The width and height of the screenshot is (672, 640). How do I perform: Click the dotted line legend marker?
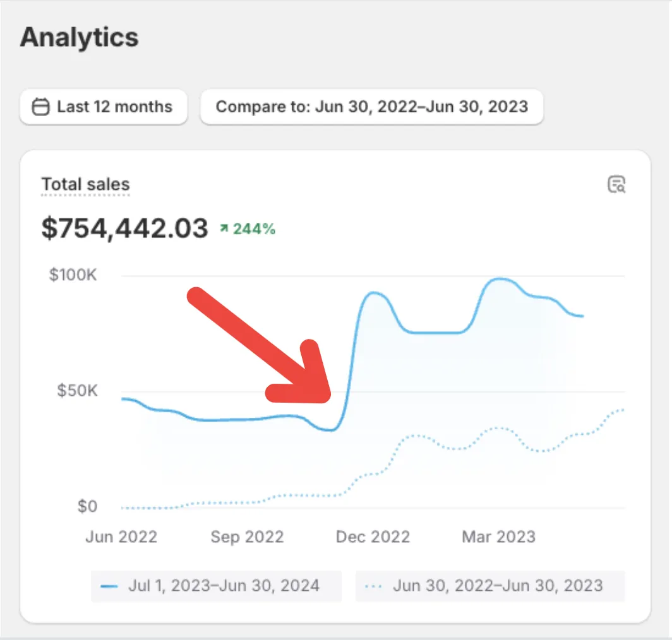pos(373,586)
